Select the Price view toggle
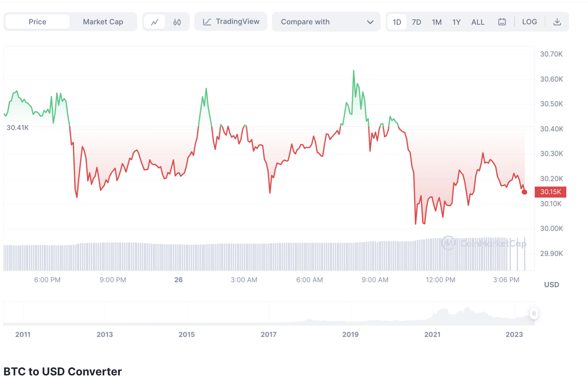This screenshot has width=588, height=383. click(38, 22)
